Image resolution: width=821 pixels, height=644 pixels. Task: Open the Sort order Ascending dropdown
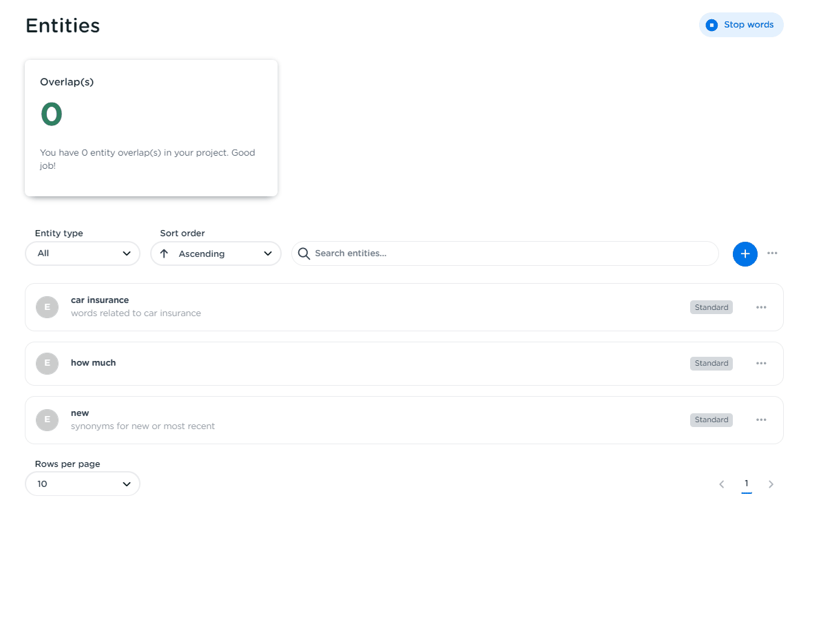click(216, 253)
